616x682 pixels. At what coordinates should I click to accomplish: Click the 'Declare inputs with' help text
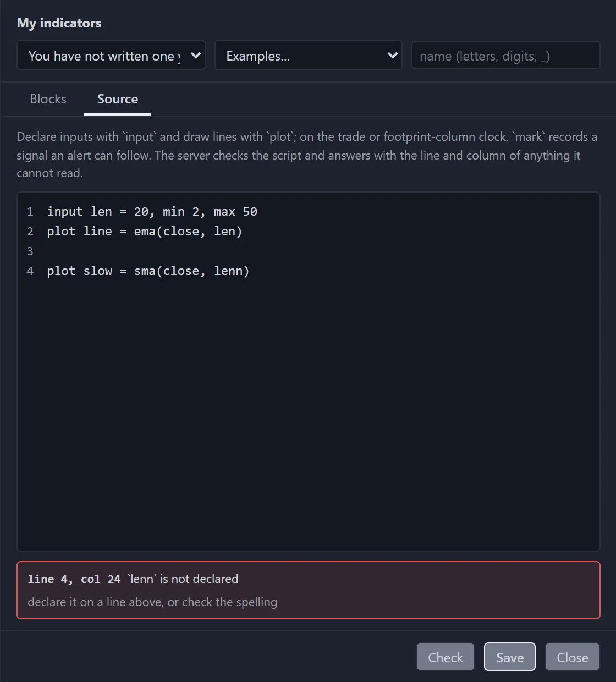click(307, 155)
